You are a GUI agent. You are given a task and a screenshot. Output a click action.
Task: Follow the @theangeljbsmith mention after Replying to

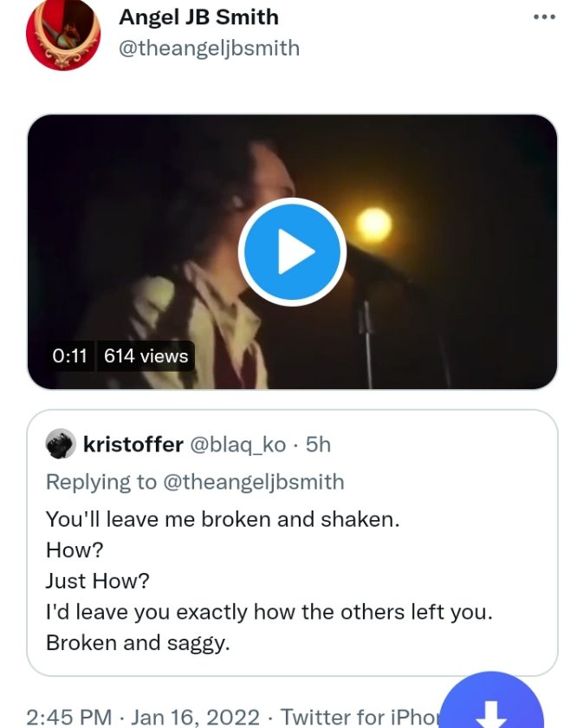(253, 482)
